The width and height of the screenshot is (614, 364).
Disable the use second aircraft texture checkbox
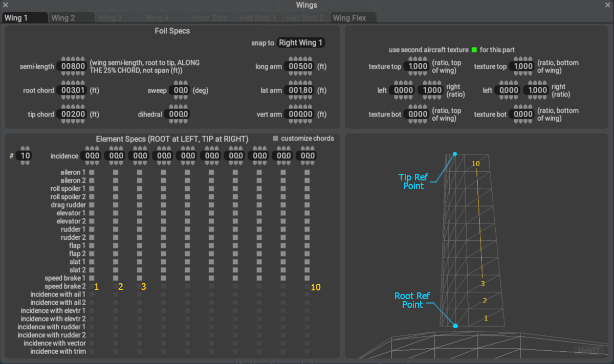tap(474, 50)
